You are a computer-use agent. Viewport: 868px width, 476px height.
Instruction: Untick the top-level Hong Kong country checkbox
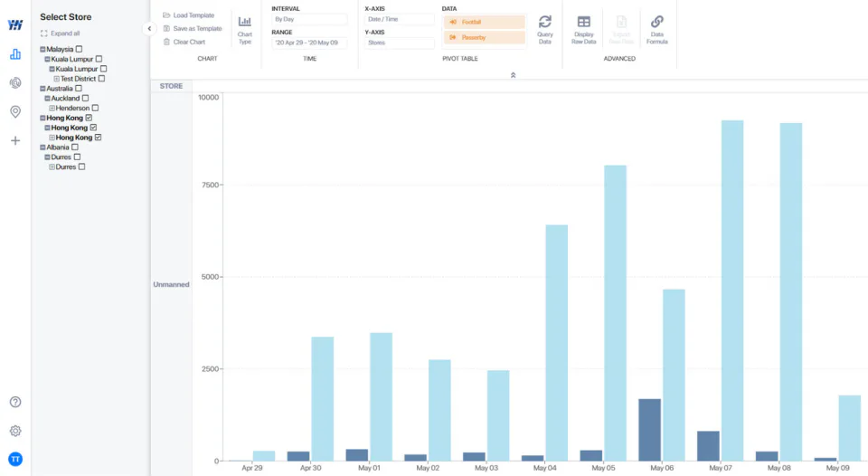tap(89, 118)
